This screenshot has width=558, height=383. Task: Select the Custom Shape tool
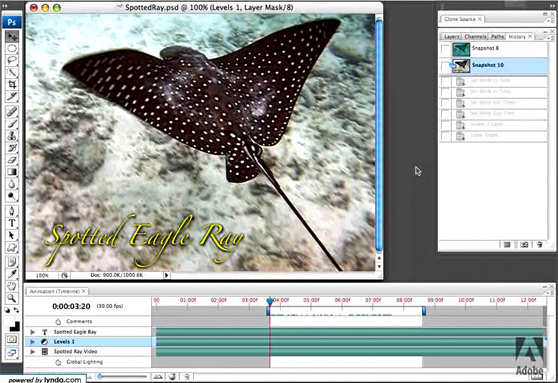12,247
